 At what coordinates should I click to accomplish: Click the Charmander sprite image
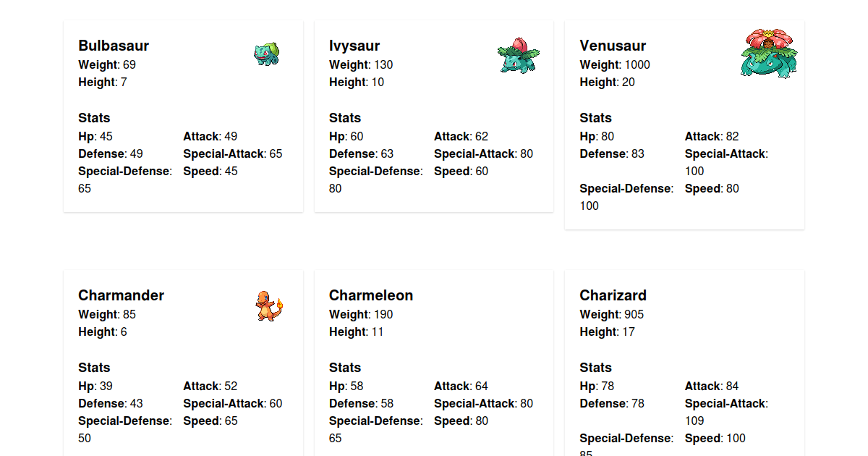(x=269, y=305)
